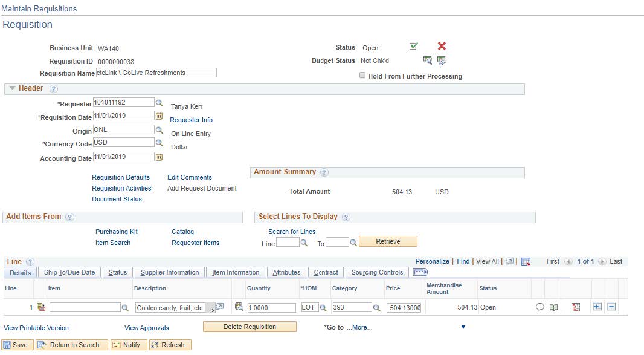644x355 pixels.
Task: Delete line row with minus icon
Action: point(611,307)
